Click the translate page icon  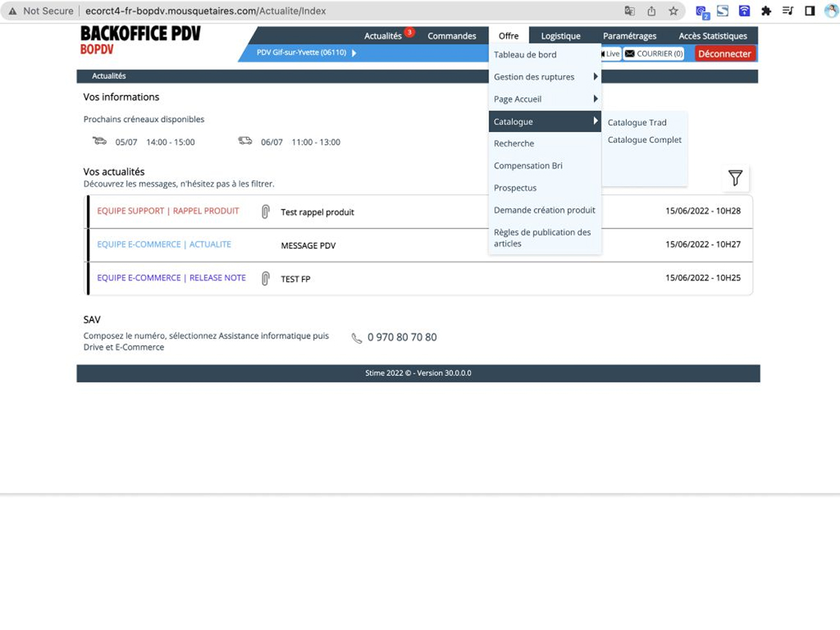point(629,11)
